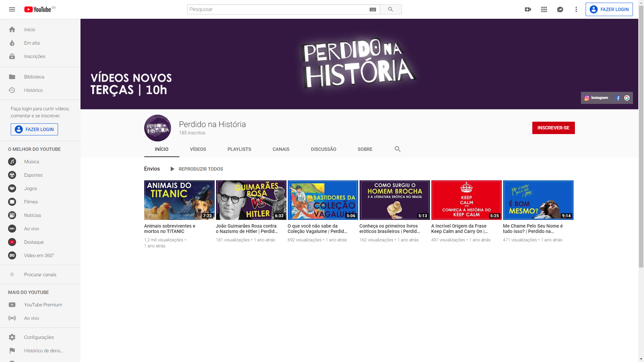Click REPRODUZIR TODOS to play all
This screenshot has height=362, width=644.
(x=197, y=169)
